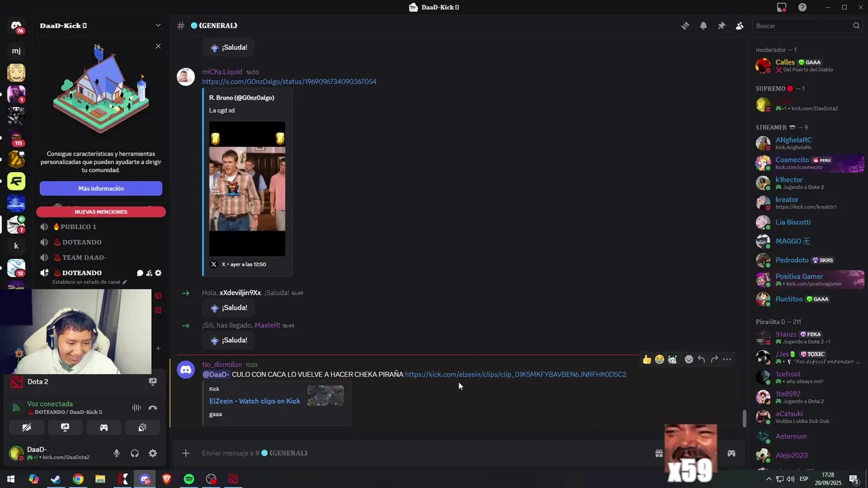Image resolution: width=868 pixels, height=488 pixels.
Task: Toggle the member list panel
Action: pos(739,26)
